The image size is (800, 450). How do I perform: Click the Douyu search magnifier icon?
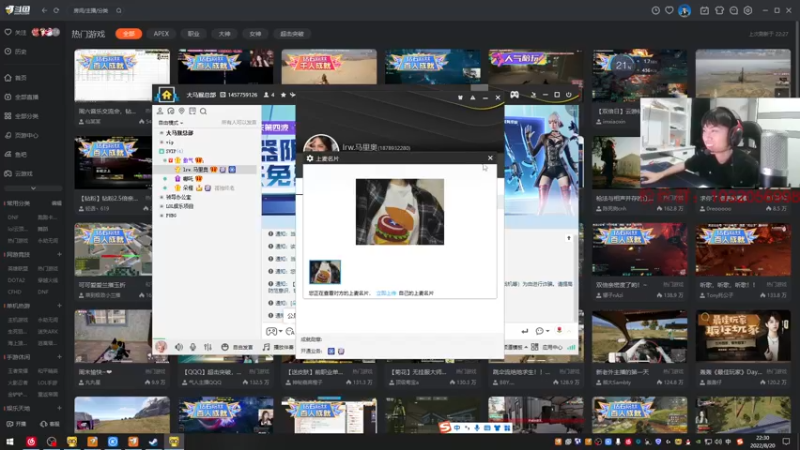coord(118,10)
